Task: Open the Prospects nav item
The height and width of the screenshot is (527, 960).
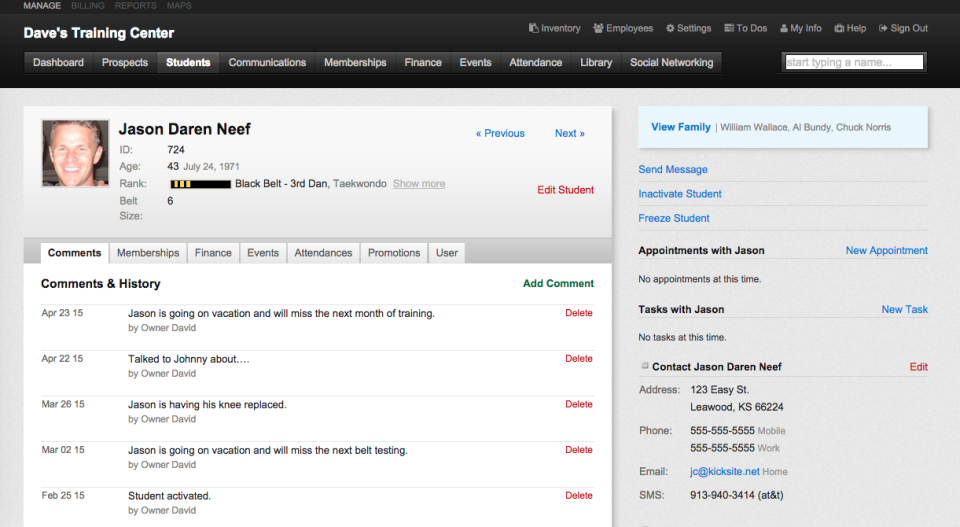Action: click(x=125, y=62)
